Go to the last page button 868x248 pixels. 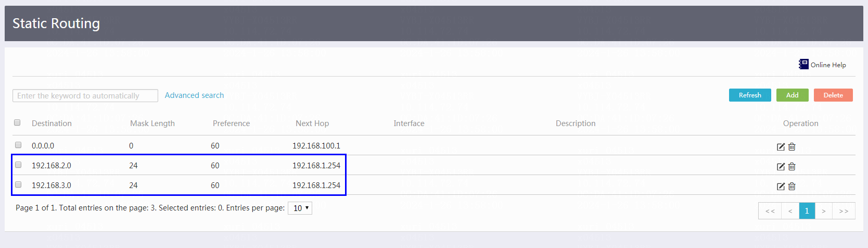pos(844,210)
